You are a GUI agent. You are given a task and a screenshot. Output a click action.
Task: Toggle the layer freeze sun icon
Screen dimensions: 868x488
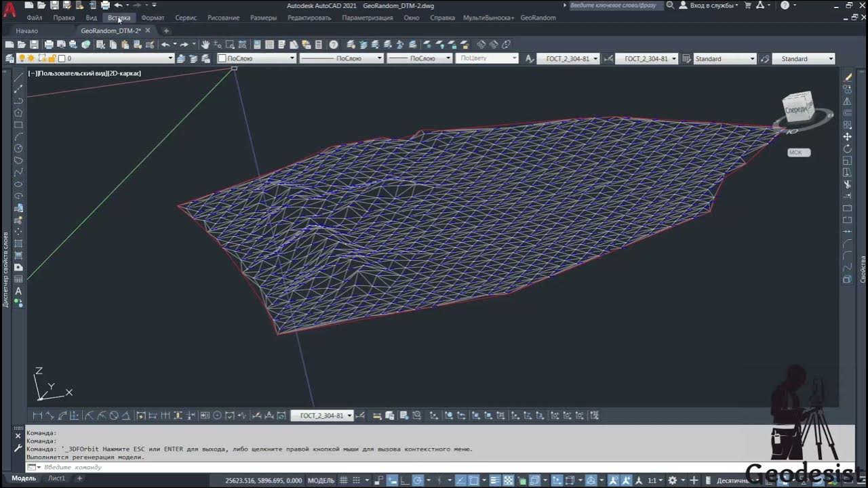pyautogui.click(x=31, y=59)
